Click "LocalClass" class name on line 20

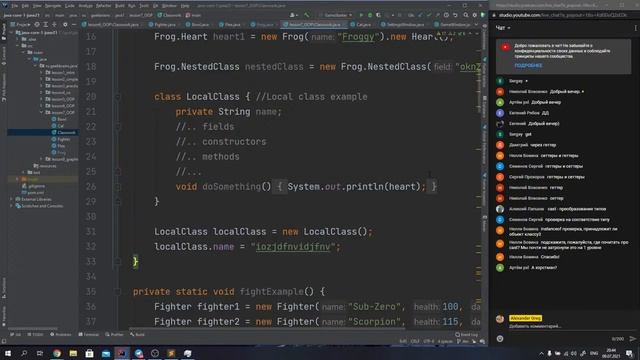213,97
